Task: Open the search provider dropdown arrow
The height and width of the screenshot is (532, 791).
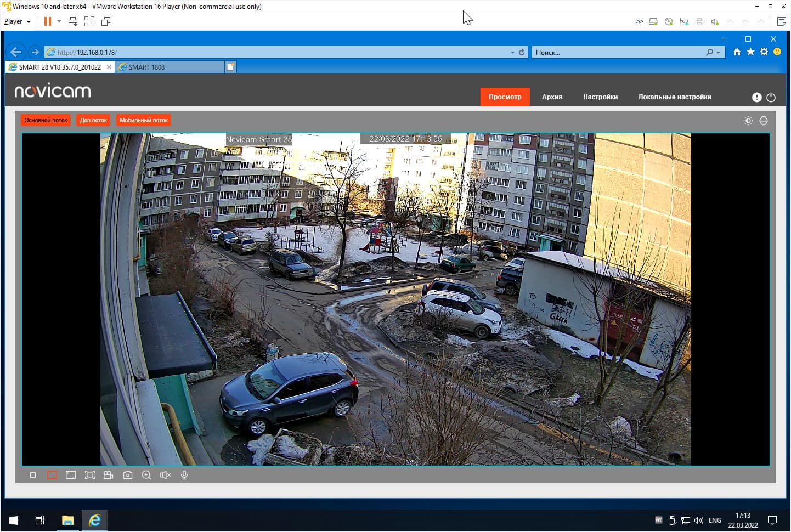Action: pyautogui.click(x=719, y=53)
